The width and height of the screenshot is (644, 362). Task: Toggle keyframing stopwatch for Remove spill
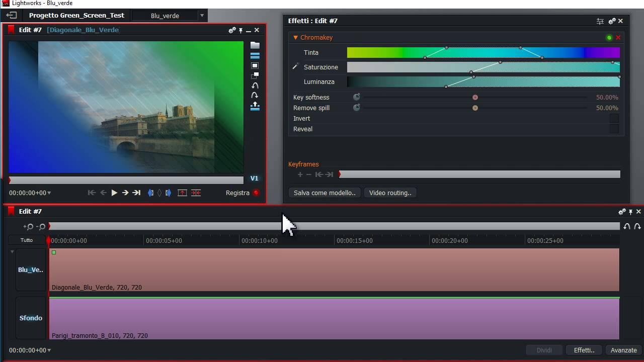pyautogui.click(x=357, y=108)
